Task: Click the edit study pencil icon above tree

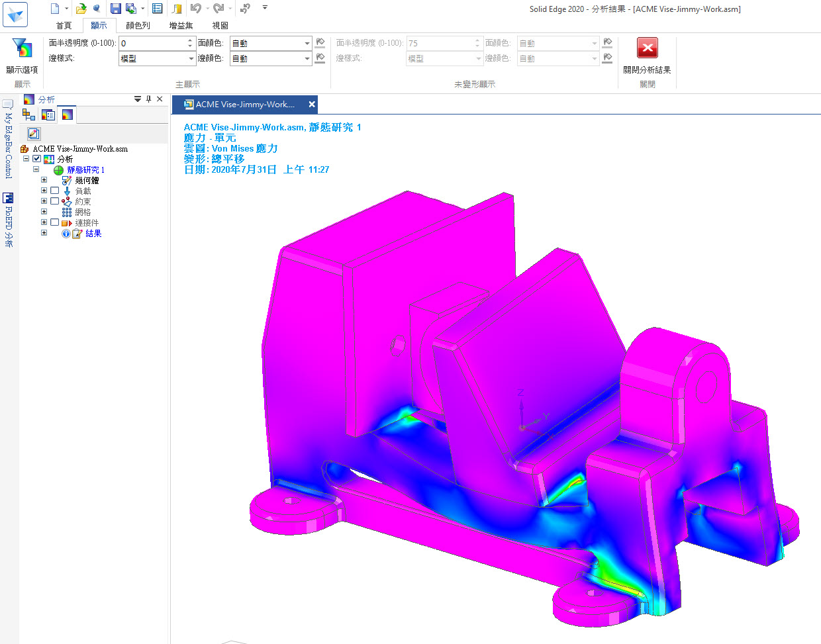Action: tap(34, 134)
